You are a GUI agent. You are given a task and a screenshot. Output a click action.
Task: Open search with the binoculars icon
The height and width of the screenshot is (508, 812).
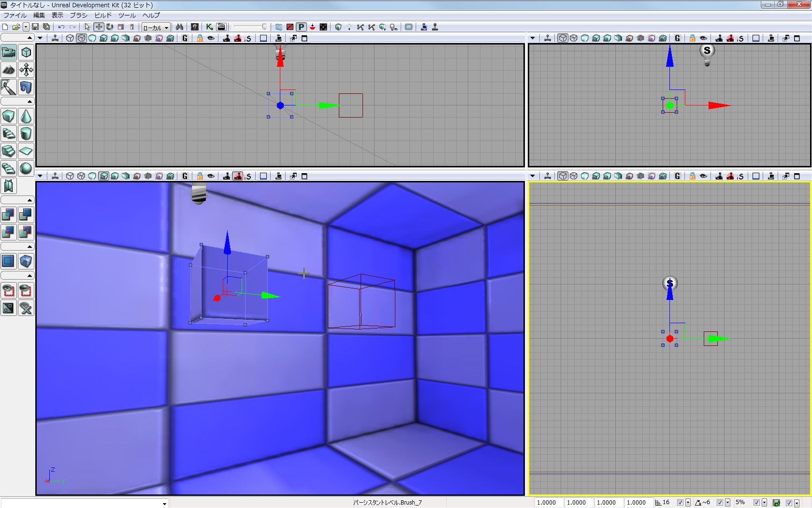(179, 27)
